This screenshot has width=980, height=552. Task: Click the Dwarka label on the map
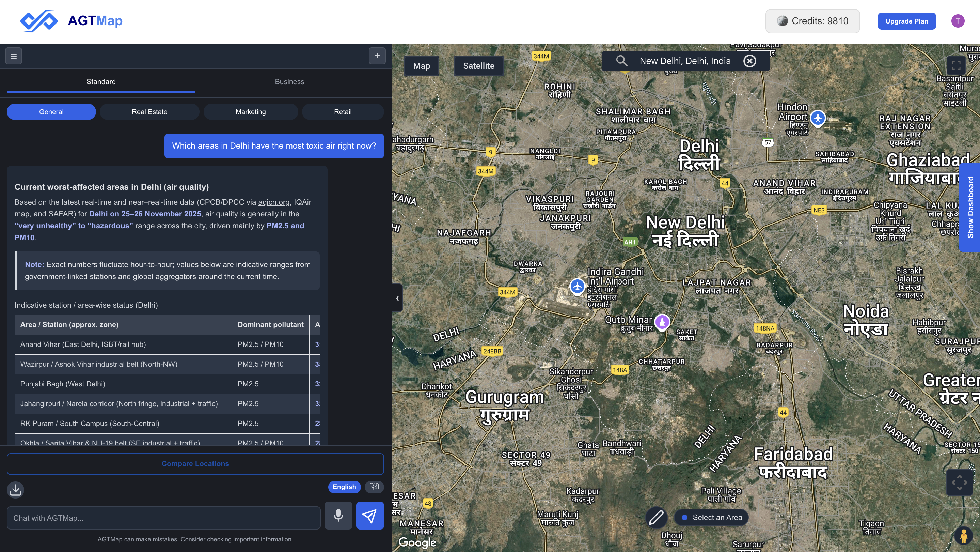click(528, 266)
